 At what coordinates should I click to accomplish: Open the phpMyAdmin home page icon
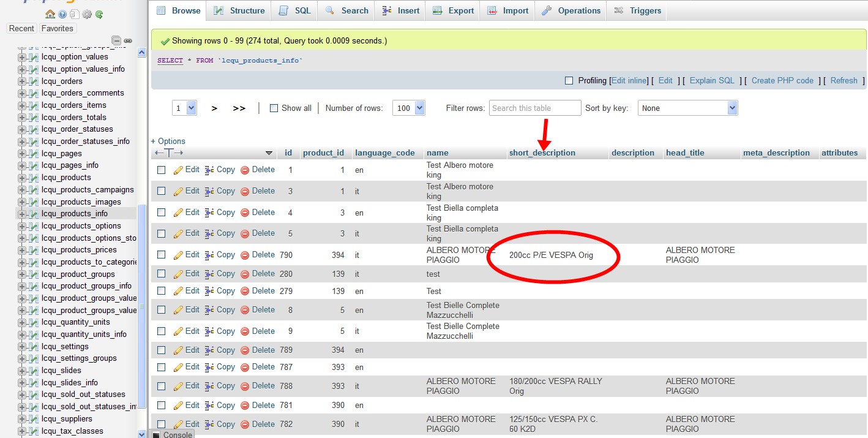(50, 14)
